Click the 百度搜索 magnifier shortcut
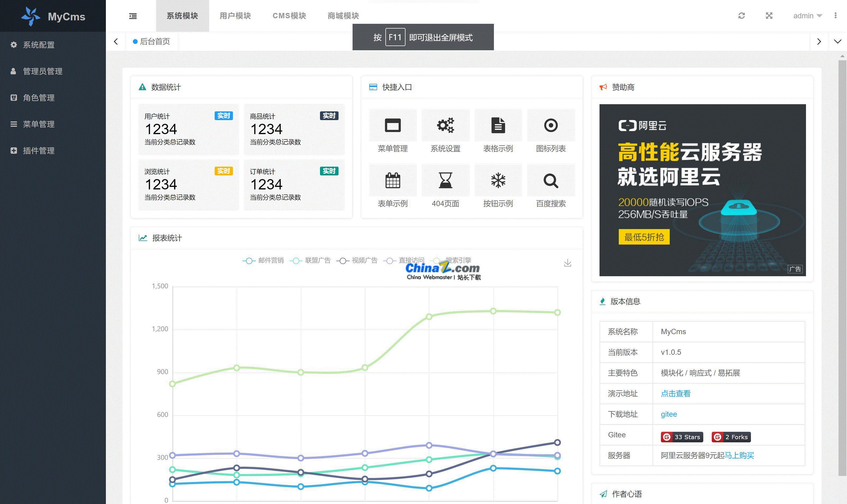Screen dimensions: 847x504 550,180
